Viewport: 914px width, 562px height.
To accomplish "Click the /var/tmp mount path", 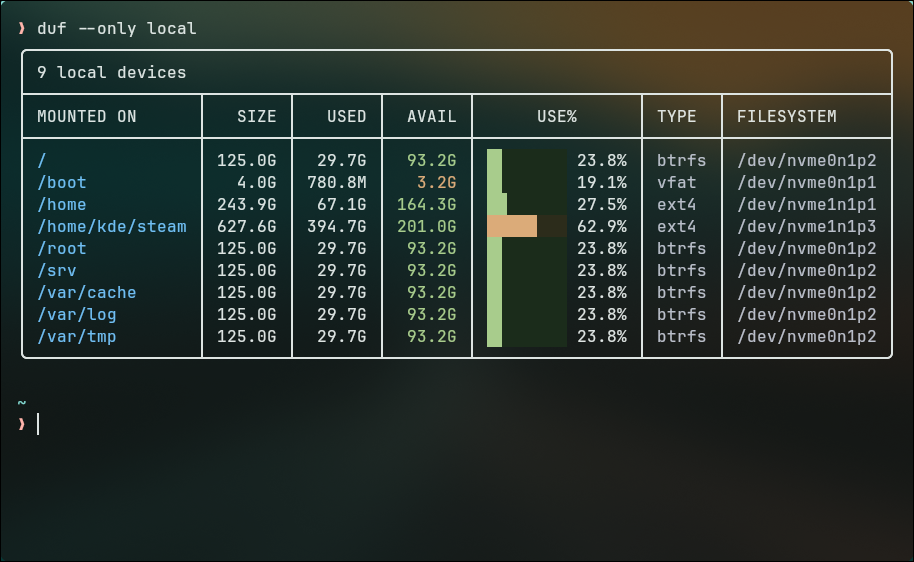I will click(77, 336).
